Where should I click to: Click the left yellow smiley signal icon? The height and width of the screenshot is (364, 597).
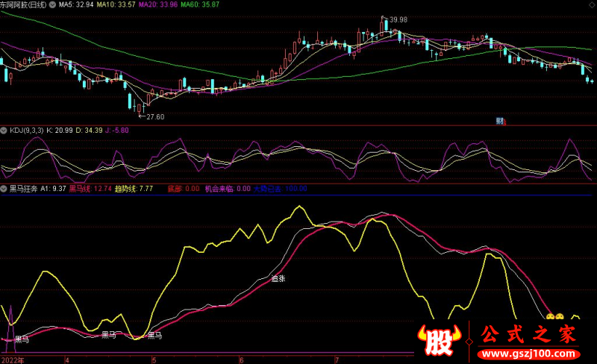(550, 317)
